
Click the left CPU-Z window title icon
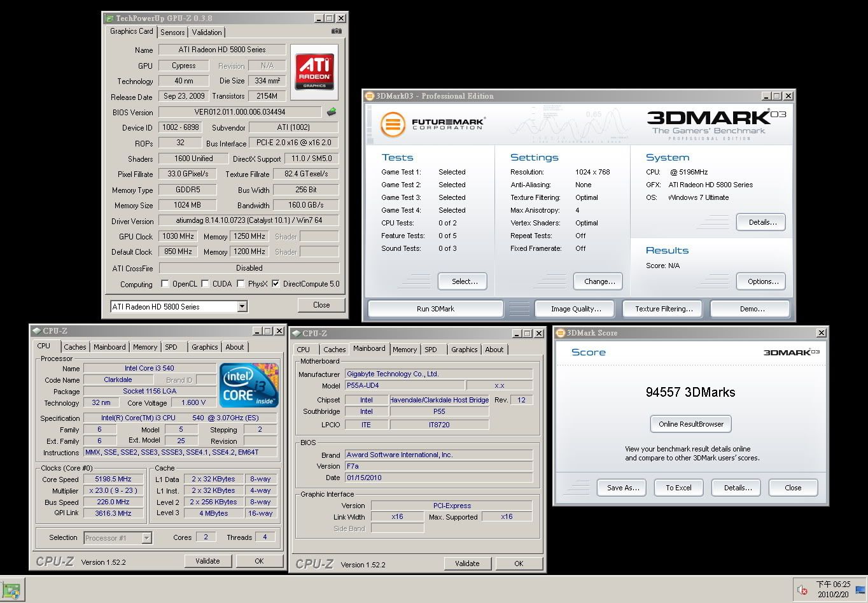[36, 331]
